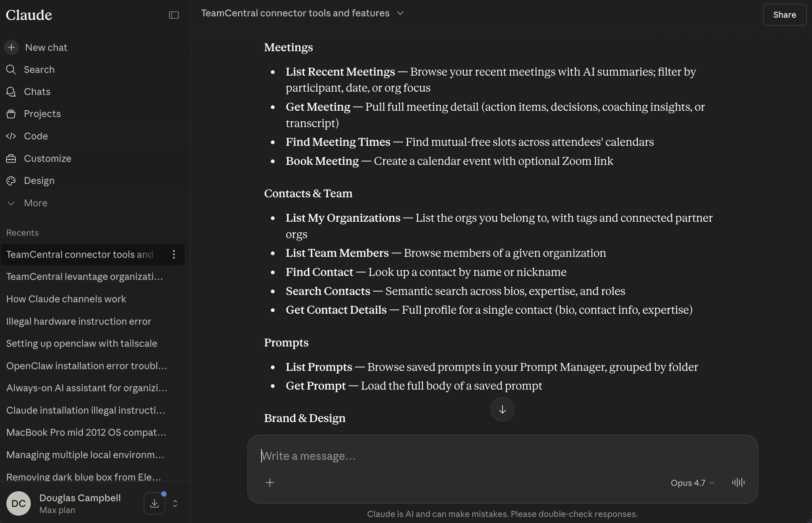Open the Opus 4.7 model selector

693,483
